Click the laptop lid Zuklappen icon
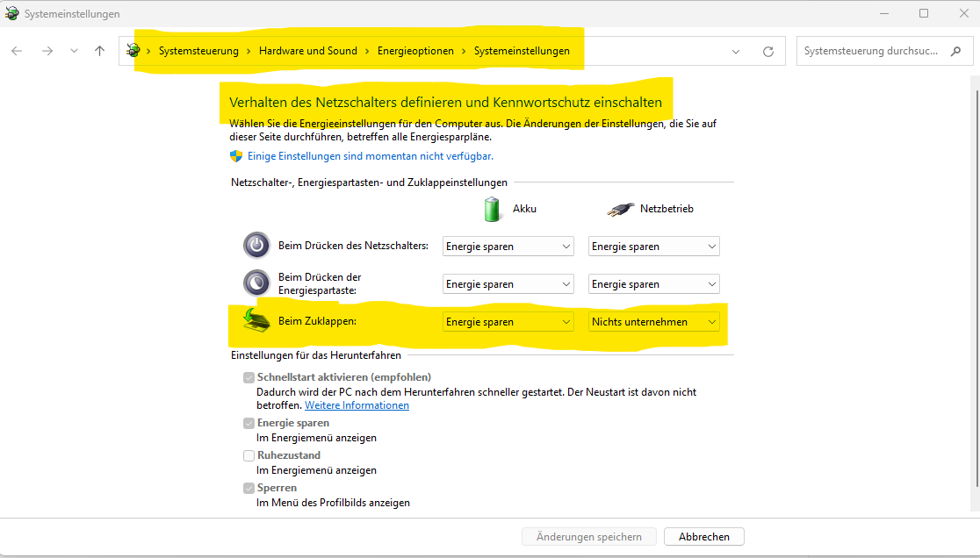Image resolution: width=980 pixels, height=558 pixels. click(x=256, y=320)
